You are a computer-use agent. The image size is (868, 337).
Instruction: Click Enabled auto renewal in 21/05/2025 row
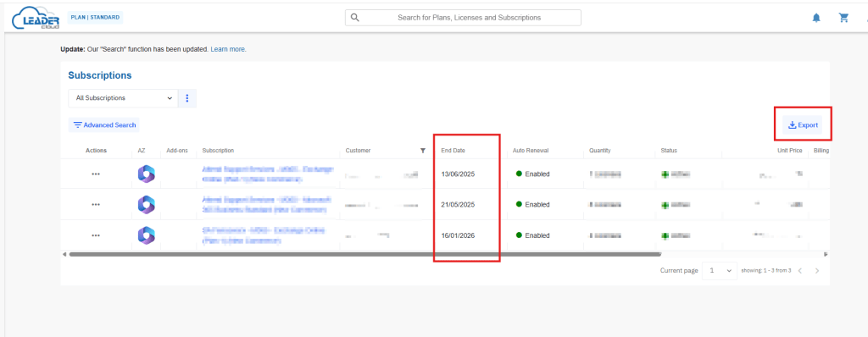coord(532,204)
